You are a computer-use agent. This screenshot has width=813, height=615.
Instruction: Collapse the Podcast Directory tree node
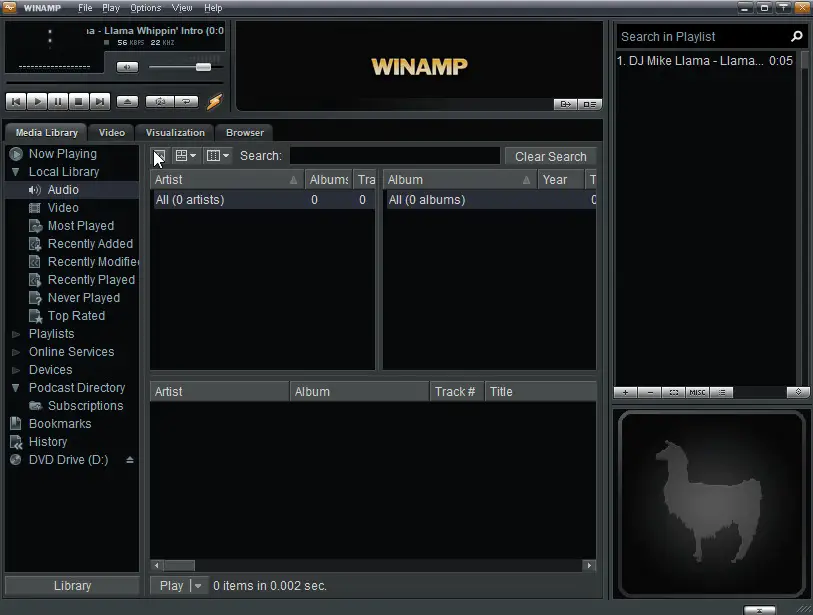click(x=16, y=388)
